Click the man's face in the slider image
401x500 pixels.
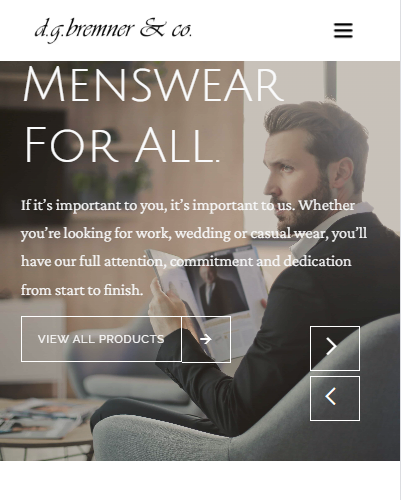(x=293, y=177)
